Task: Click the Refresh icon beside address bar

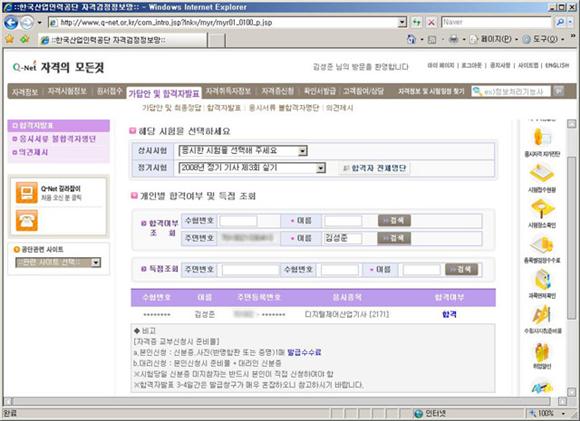Action: tap(417, 23)
